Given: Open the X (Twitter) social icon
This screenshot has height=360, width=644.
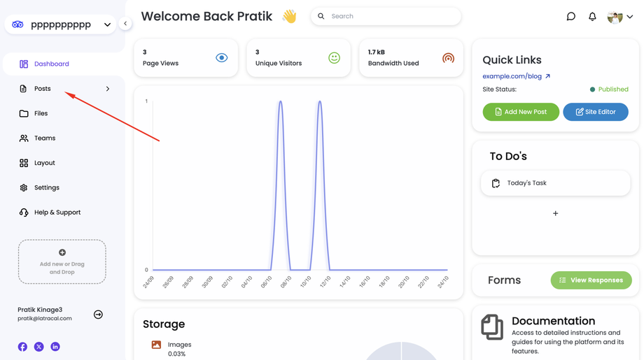Looking at the screenshot, I should (x=39, y=347).
